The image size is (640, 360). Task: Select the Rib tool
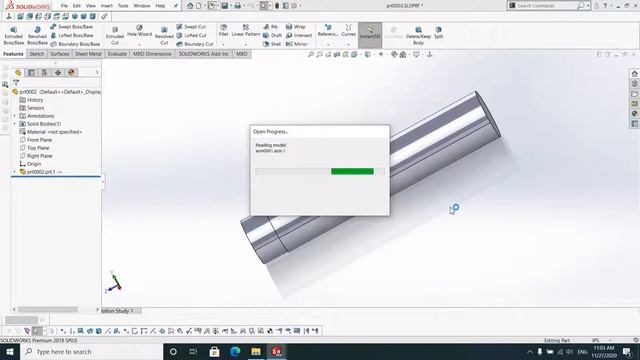click(271, 27)
